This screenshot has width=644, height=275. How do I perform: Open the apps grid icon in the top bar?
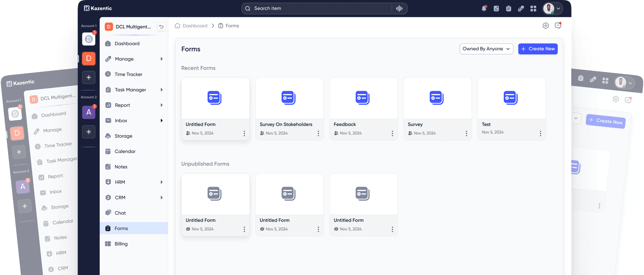coord(533,9)
